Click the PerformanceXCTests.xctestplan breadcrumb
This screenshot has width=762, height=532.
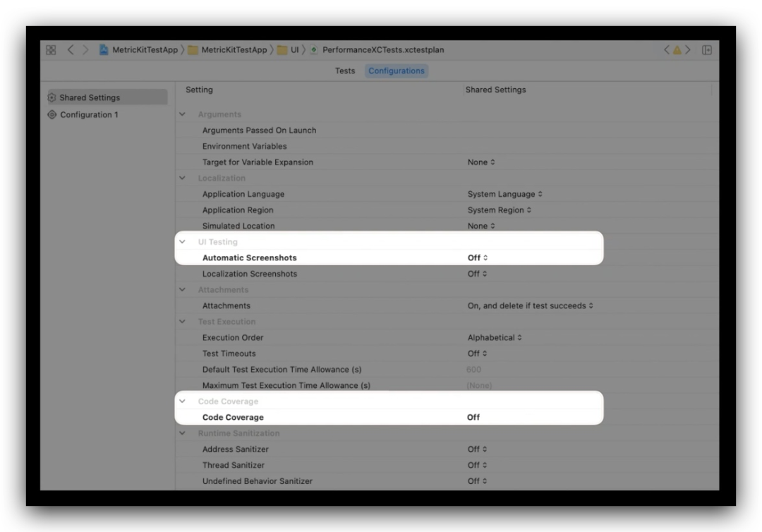pos(377,50)
